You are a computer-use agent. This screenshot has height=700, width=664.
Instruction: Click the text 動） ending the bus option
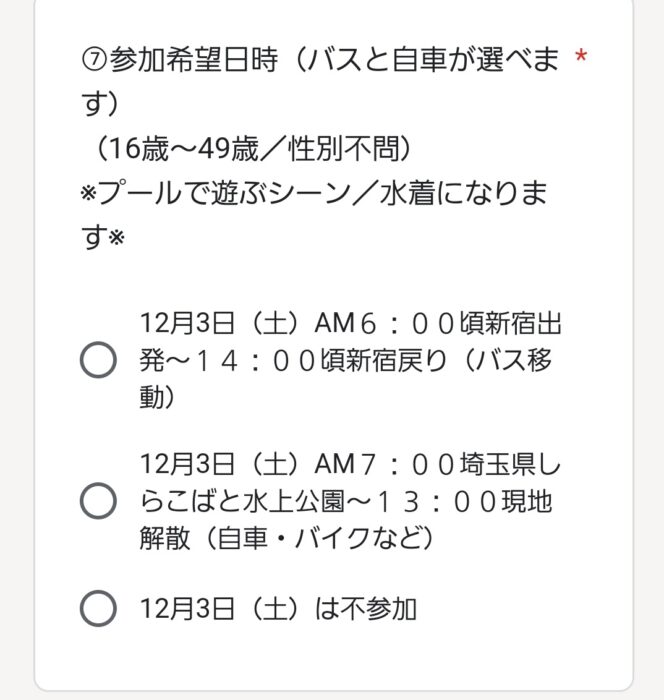tap(157, 397)
